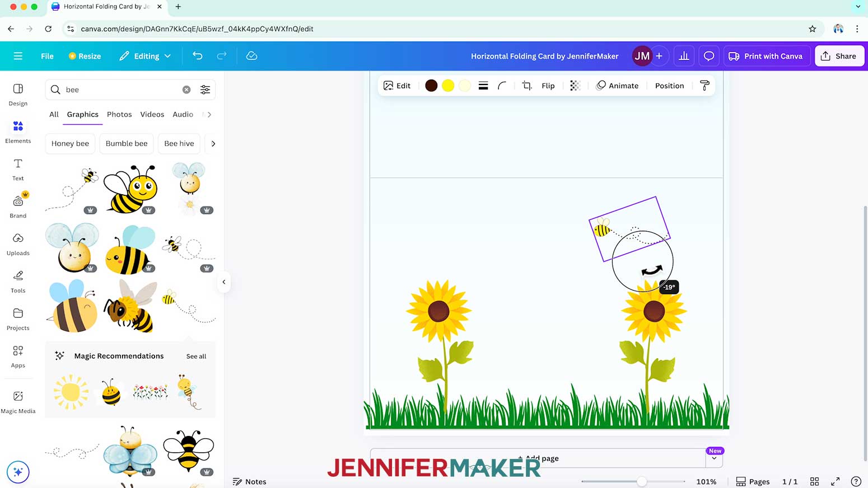Image resolution: width=868 pixels, height=488 pixels.
Task: Add a collaborator with the plus icon
Action: pyautogui.click(x=659, y=56)
